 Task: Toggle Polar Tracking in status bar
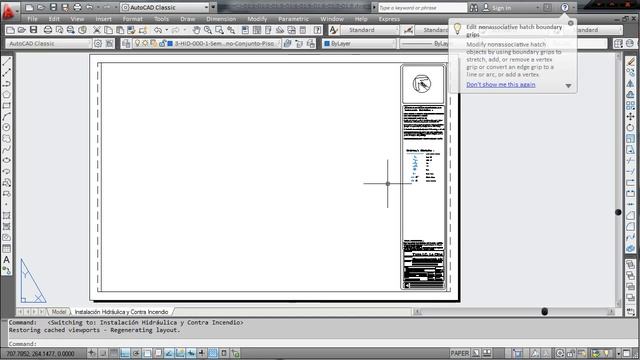click(x=136, y=353)
